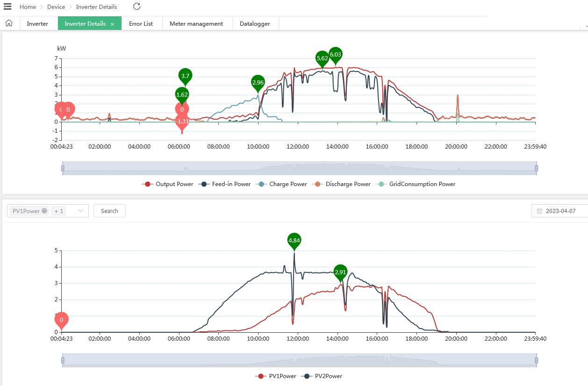
Task: Toggle Charge Power legend item
Action: click(282, 184)
